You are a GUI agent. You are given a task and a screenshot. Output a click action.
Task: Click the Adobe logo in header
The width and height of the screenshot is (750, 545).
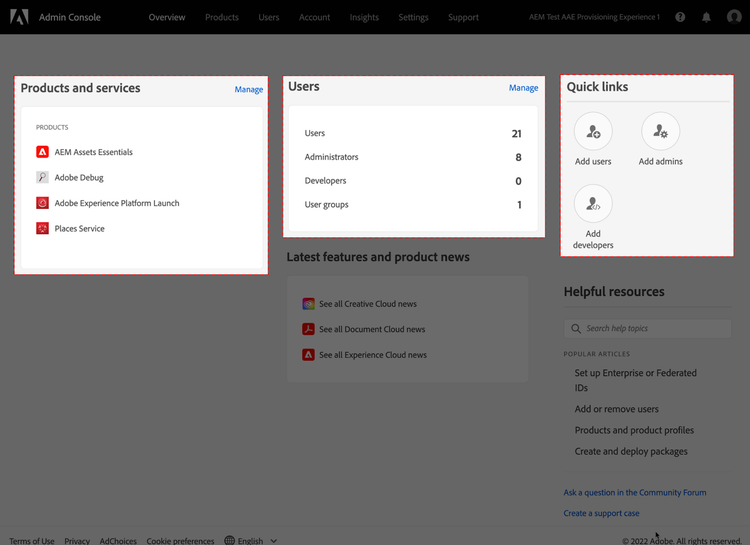point(19,17)
